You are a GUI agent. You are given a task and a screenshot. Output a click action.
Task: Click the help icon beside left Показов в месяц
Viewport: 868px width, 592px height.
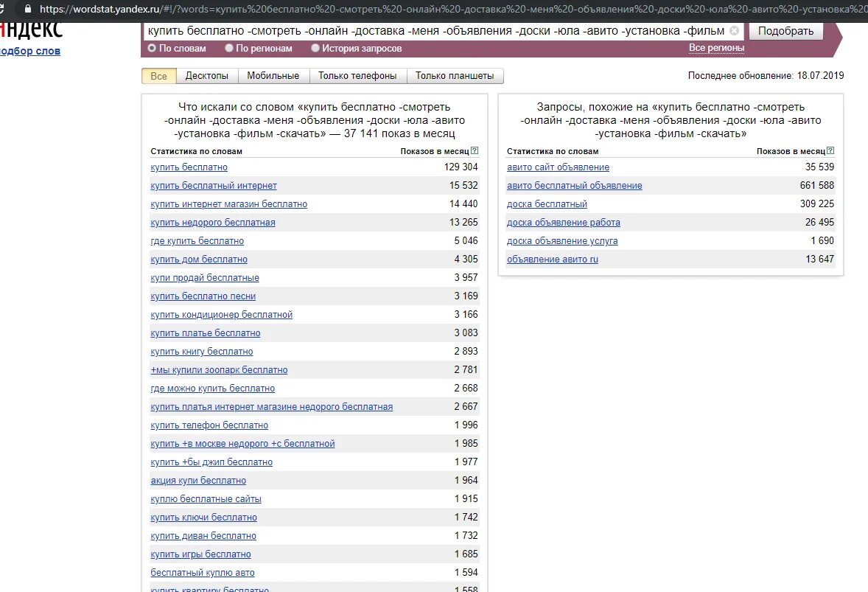475,150
